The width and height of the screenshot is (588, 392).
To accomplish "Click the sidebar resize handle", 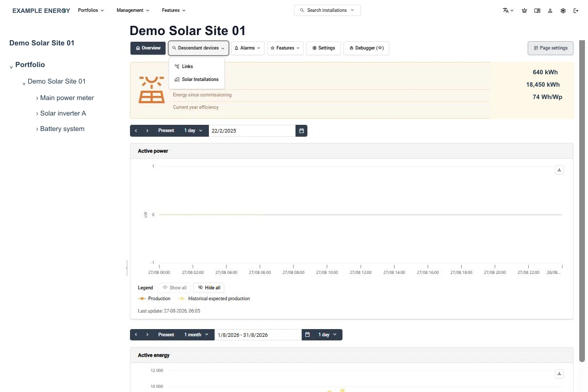I will pyautogui.click(x=127, y=268).
